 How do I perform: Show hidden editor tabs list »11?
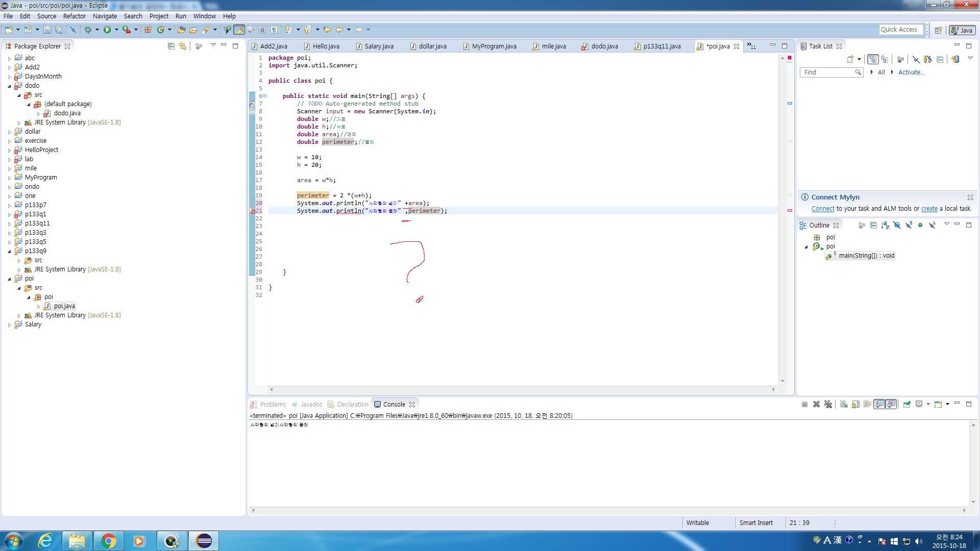[751, 46]
